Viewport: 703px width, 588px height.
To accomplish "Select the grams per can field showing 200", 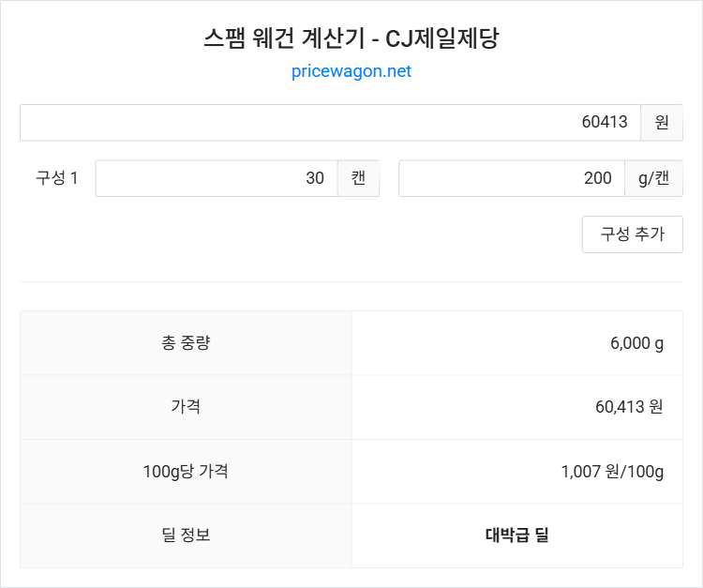I will 512,178.
